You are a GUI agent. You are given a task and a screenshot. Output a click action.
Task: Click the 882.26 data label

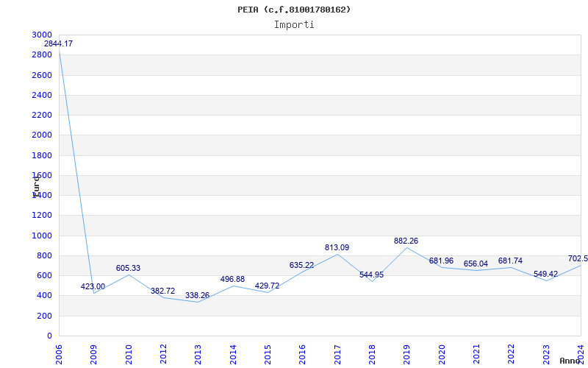pyautogui.click(x=406, y=241)
